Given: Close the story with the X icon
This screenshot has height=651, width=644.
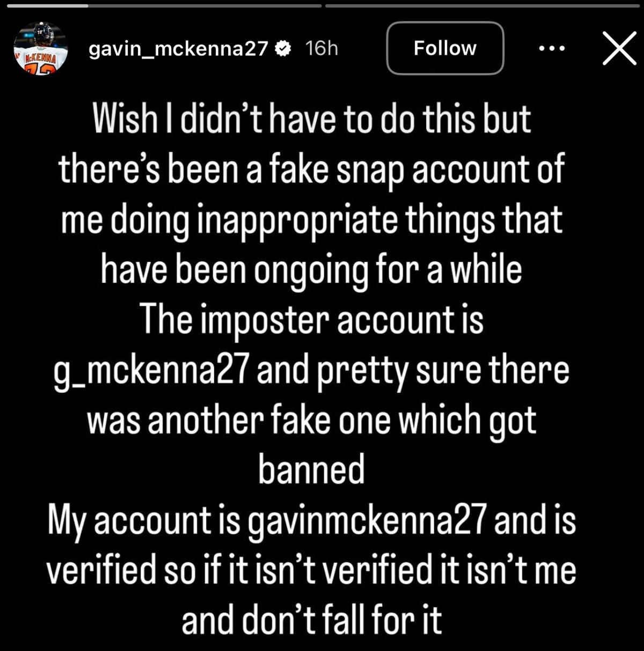Looking at the screenshot, I should tap(619, 48).
